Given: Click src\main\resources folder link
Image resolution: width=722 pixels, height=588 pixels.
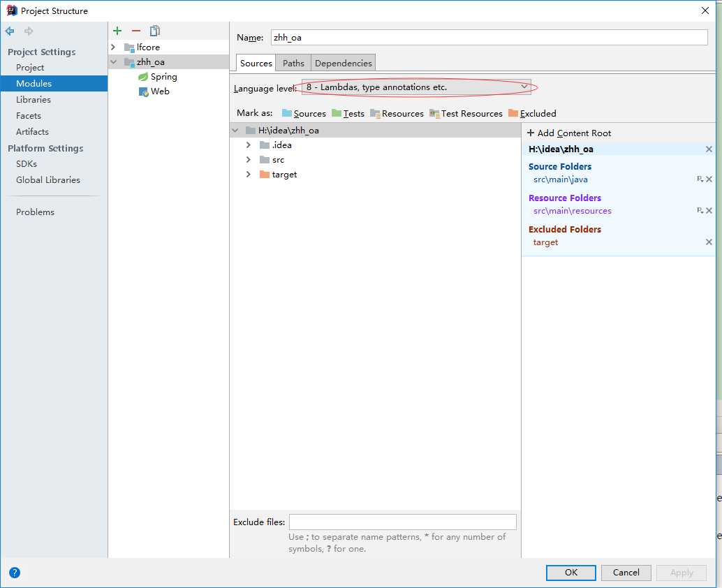Looking at the screenshot, I should (573, 211).
